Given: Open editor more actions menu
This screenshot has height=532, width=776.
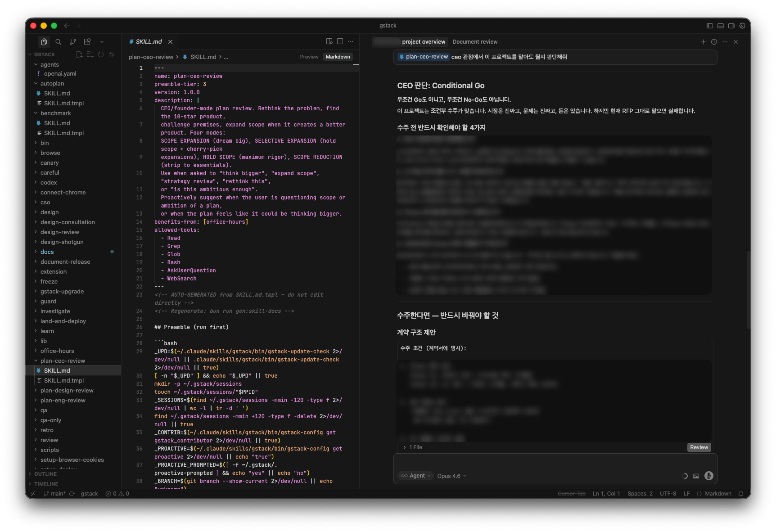Looking at the screenshot, I should (x=351, y=41).
